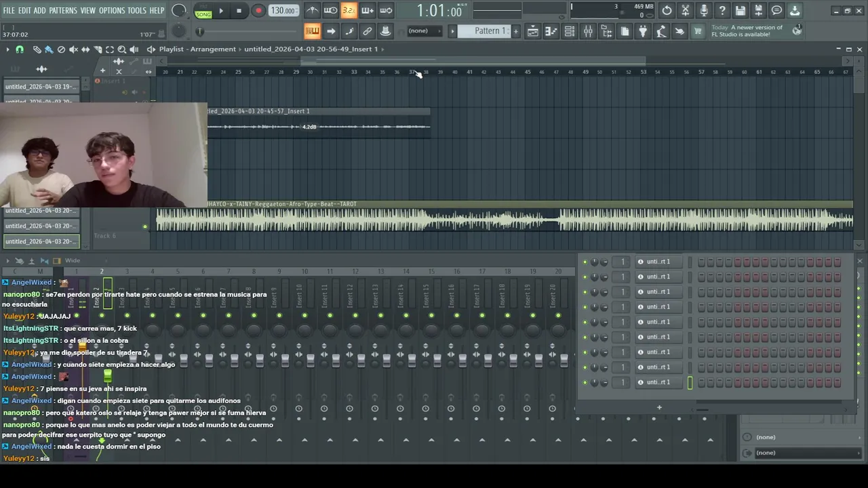Enable typing keyboard to piano icon

pos(312,31)
